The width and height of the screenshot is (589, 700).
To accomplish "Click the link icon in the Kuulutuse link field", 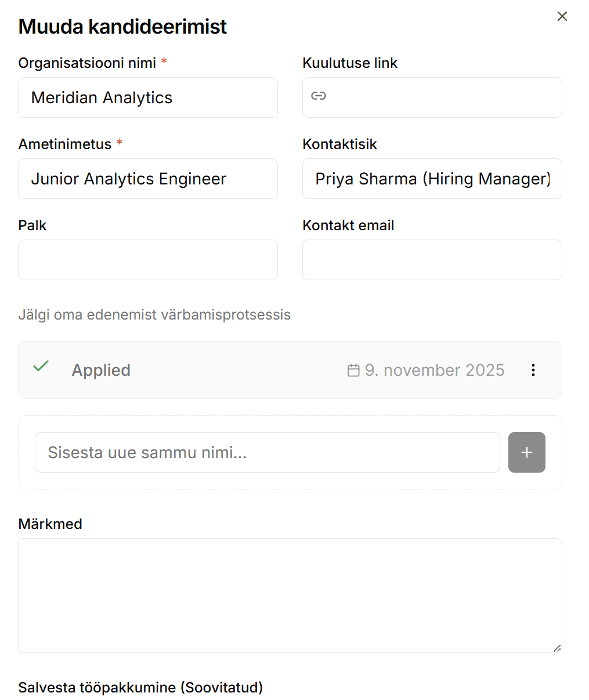I will (x=319, y=97).
